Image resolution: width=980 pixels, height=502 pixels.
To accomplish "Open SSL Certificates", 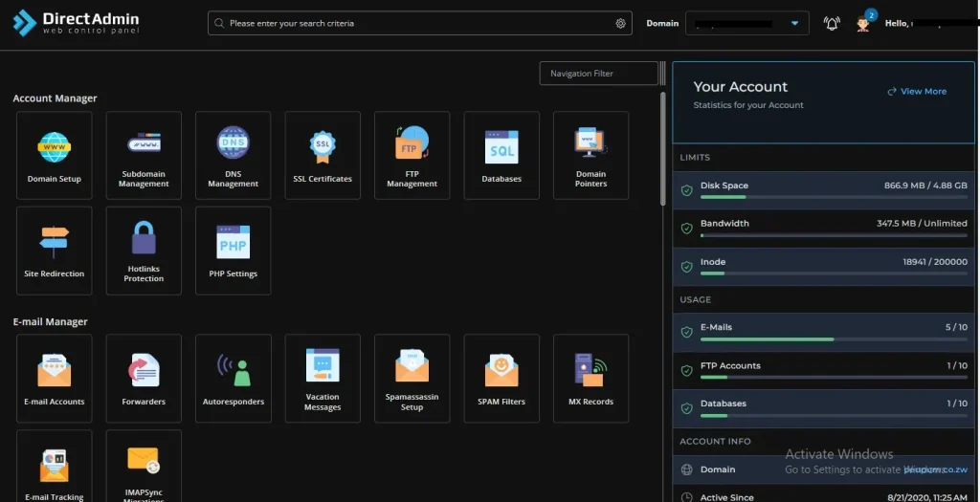I will point(323,156).
